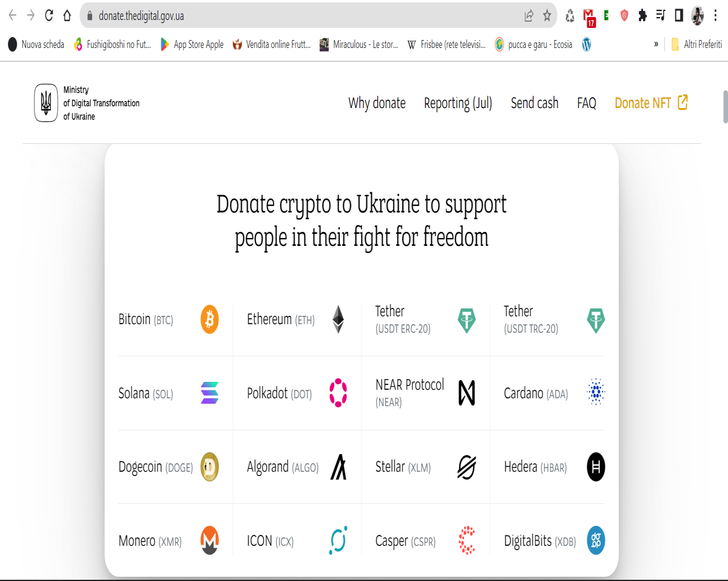The width and height of the screenshot is (728, 581).
Task: Select the Polkadot pink dots icon
Action: pyautogui.click(x=338, y=393)
